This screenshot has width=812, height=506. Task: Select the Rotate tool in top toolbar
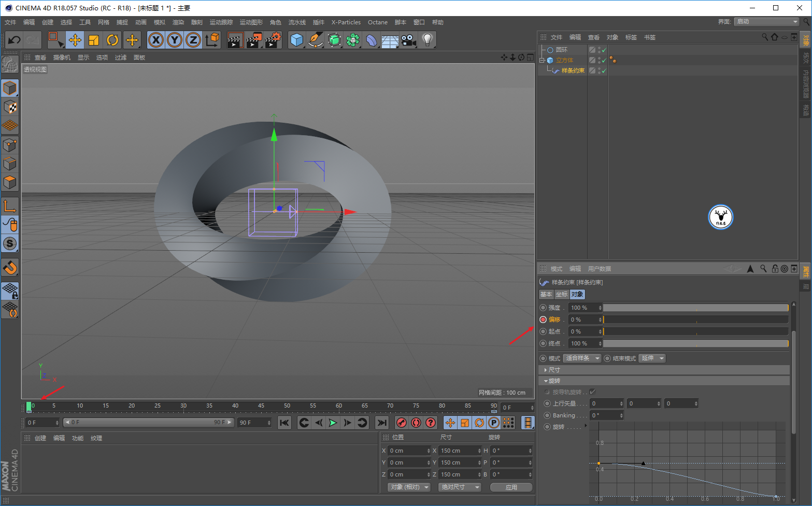click(x=112, y=40)
